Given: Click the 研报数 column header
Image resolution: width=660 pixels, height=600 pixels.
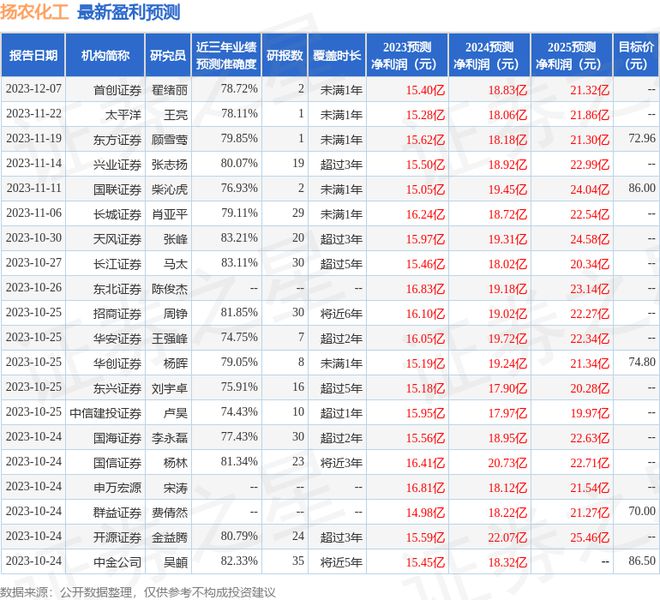Looking at the screenshot, I should point(285,55).
